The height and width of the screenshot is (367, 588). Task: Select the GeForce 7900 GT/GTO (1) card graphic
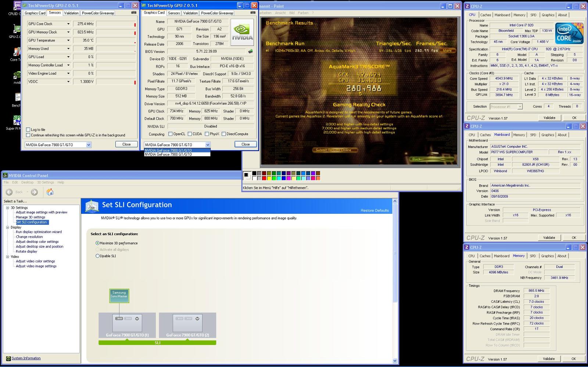(127, 325)
